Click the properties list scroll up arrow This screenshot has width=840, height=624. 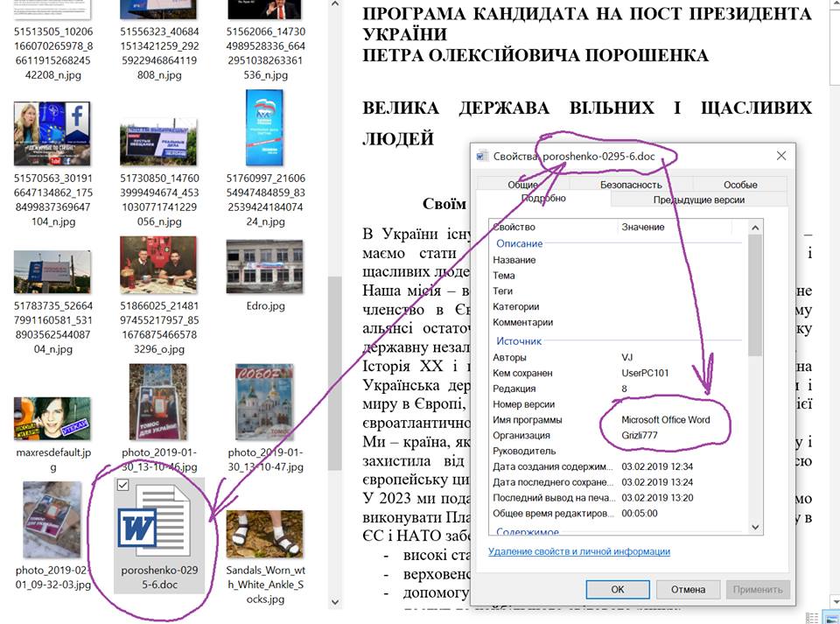[x=755, y=228]
